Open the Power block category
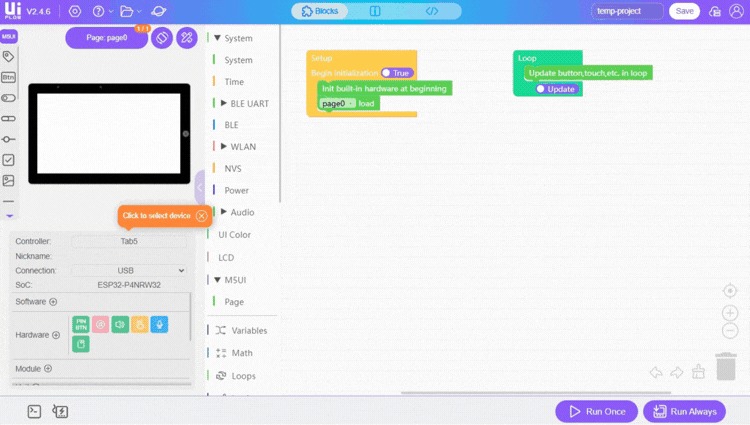Image resolution: width=750 pixels, height=425 pixels. click(236, 190)
